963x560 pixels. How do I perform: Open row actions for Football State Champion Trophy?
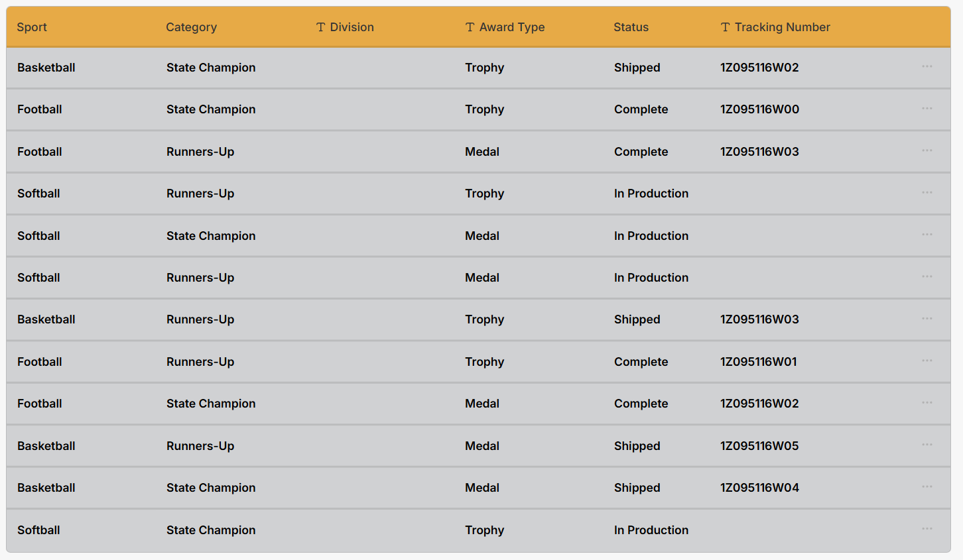pyautogui.click(x=927, y=109)
